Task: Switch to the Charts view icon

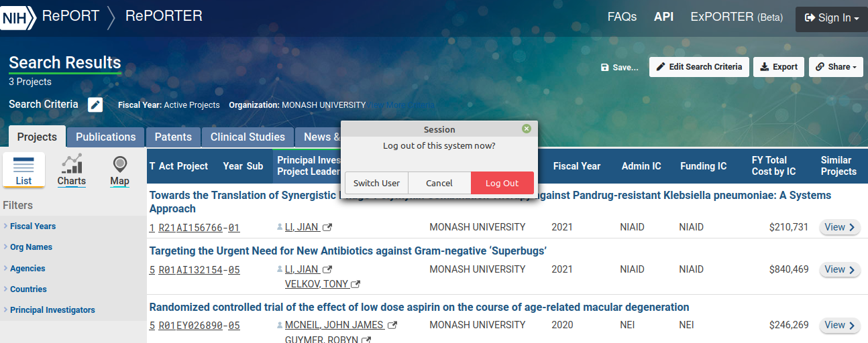Action: tap(71, 170)
